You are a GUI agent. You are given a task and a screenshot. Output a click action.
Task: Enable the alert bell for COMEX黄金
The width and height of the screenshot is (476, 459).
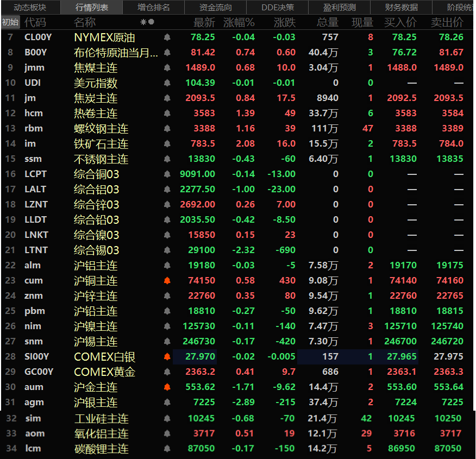pyautogui.click(x=167, y=372)
